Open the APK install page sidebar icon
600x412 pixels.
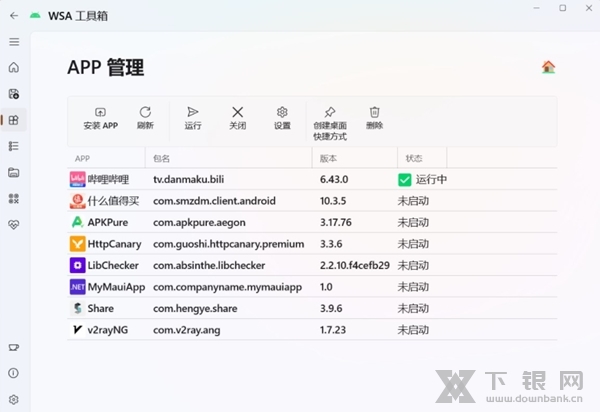tap(14, 94)
